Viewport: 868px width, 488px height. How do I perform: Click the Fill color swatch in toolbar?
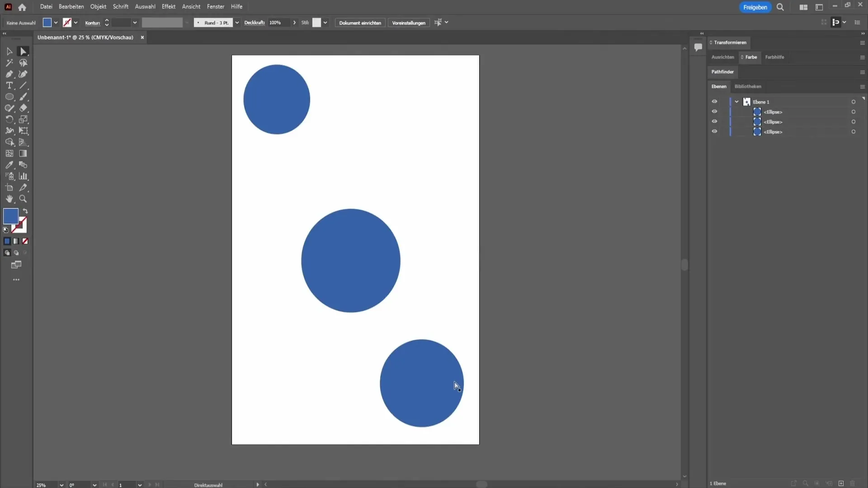click(10, 216)
